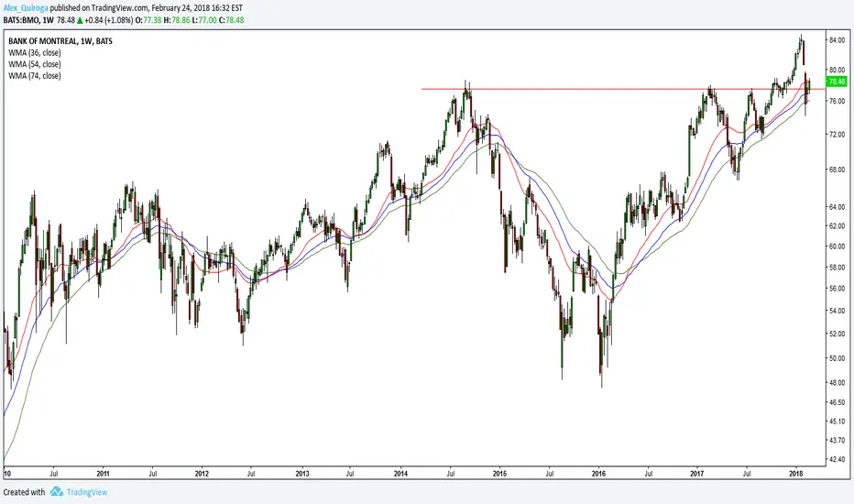Open the Alex_Quiroga author link
854x504 pixels.
point(26,8)
